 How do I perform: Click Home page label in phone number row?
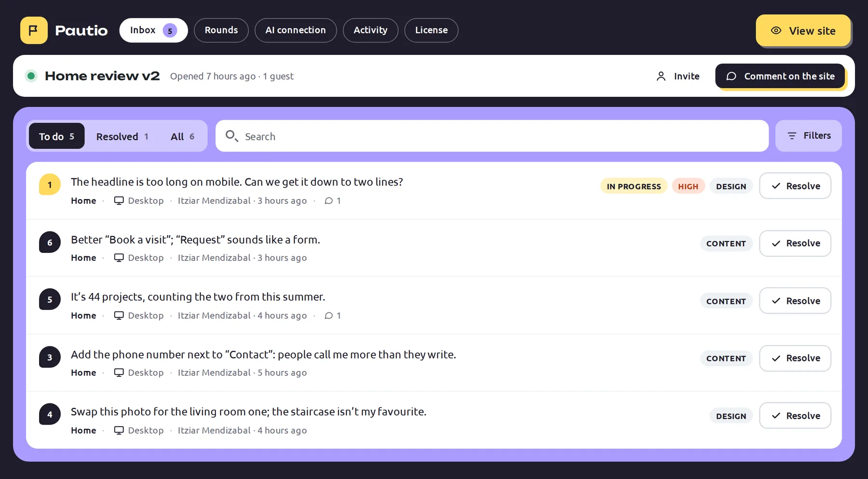83,373
